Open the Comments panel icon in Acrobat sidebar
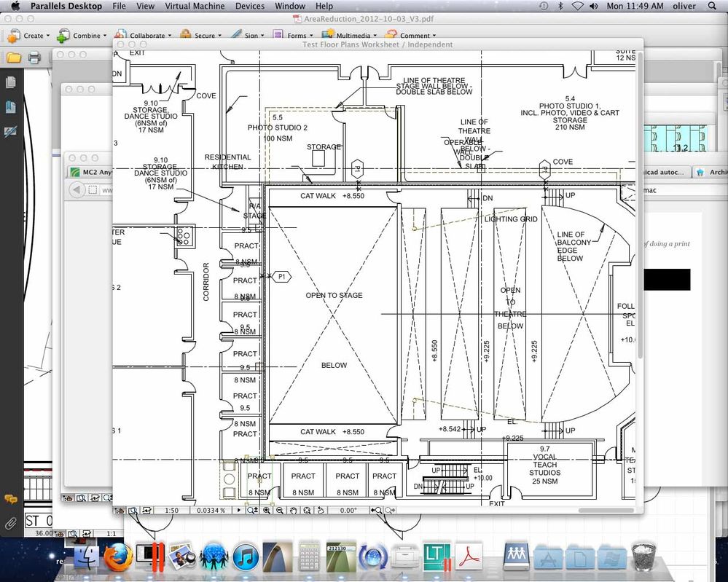728x582 pixels. 10,500
